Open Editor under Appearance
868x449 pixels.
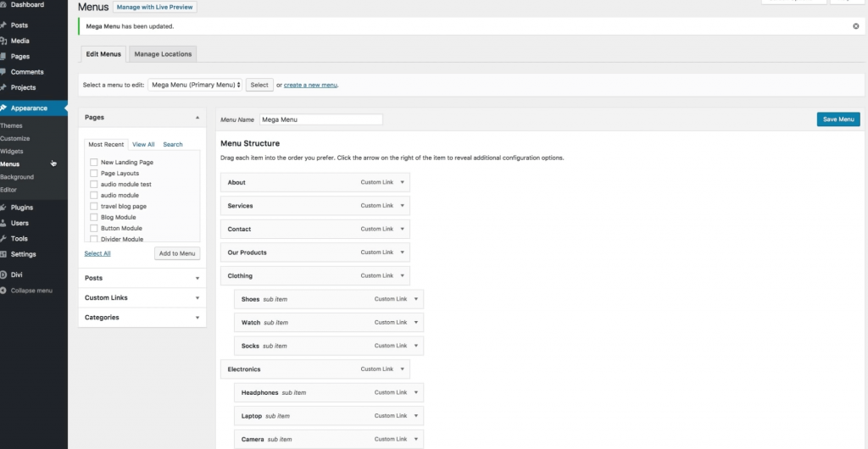(8, 189)
